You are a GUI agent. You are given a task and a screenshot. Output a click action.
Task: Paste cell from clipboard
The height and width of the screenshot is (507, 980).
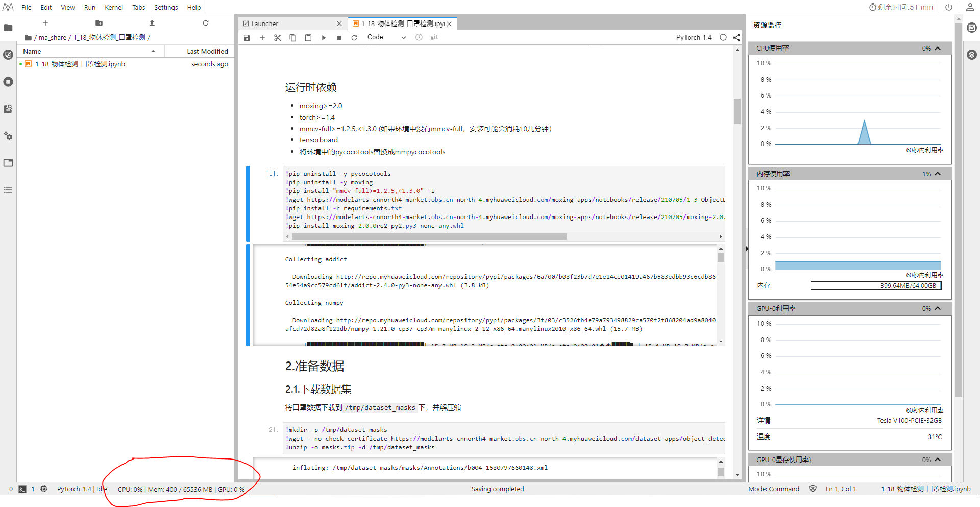pyautogui.click(x=308, y=37)
